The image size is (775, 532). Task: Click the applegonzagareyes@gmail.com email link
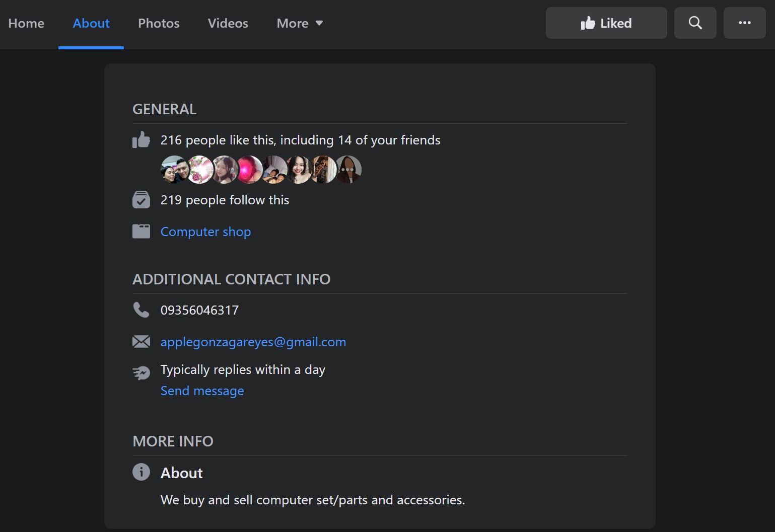tap(253, 342)
